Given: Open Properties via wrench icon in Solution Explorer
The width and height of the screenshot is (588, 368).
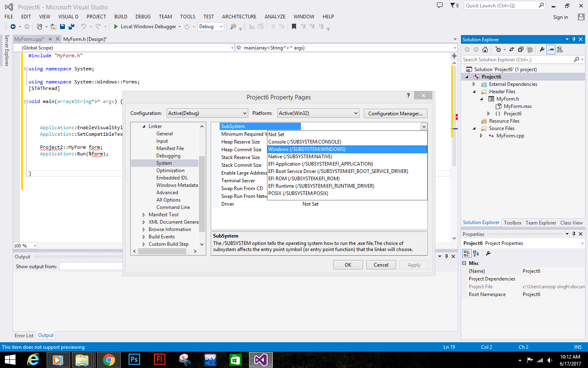Looking at the screenshot, I should point(542,49).
